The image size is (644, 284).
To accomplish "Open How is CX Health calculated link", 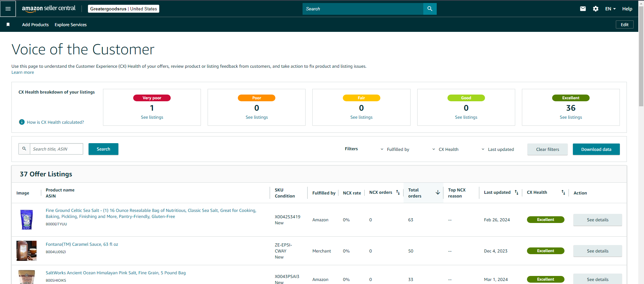I will coord(55,122).
